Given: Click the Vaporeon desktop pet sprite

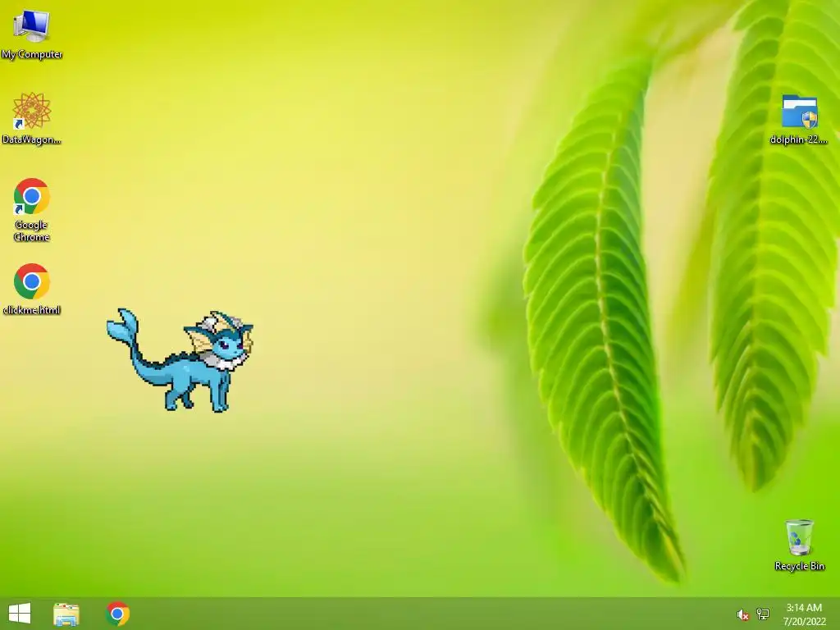Looking at the screenshot, I should [180, 360].
